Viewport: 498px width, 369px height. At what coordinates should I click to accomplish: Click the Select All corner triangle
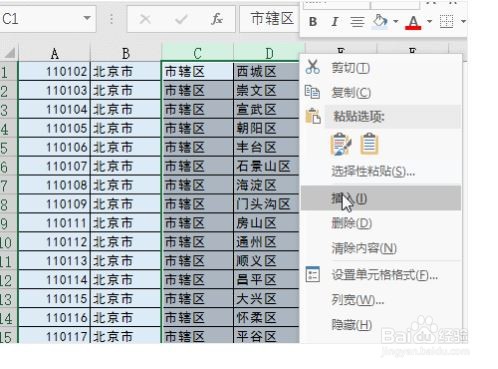9,53
